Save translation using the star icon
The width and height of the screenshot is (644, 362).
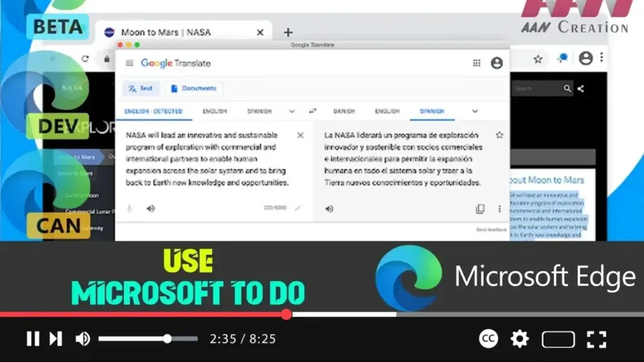tap(499, 135)
